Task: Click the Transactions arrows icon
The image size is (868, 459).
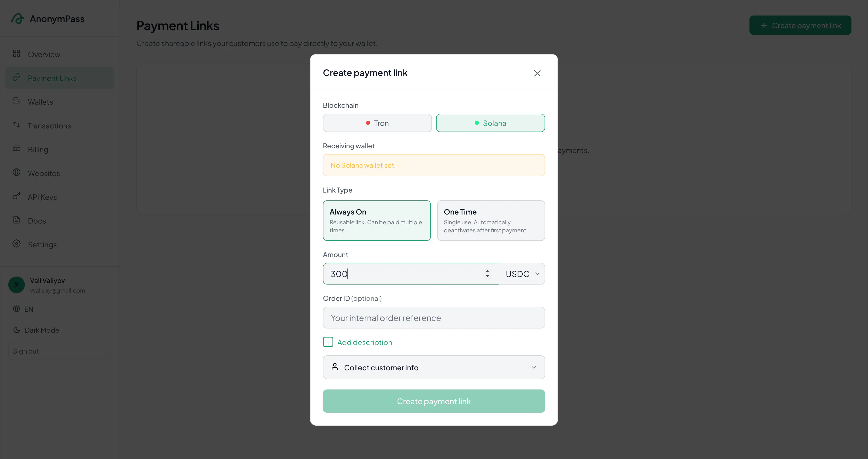Action: click(x=17, y=125)
